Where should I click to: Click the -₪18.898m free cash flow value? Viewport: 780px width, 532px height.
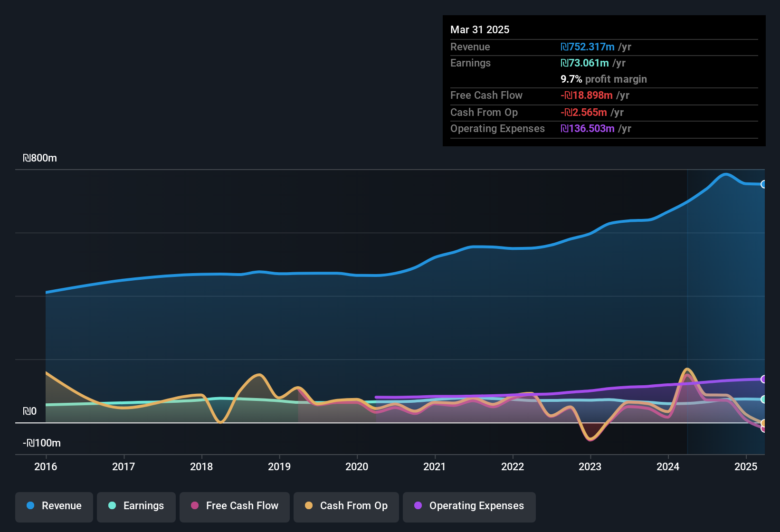pos(587,95)
